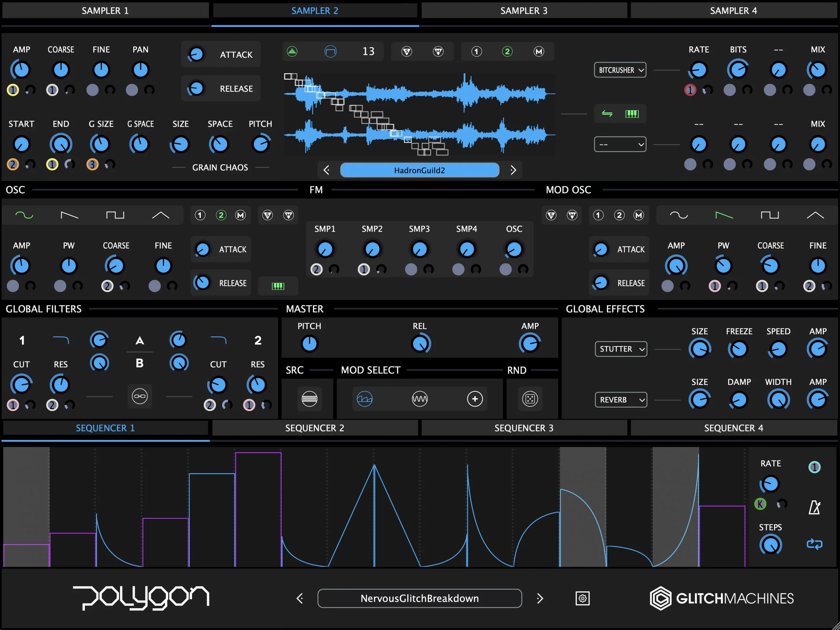840x630 pixels.
Task: Open the STUTTER effect dropdown
Action: [x=620, y=349]
